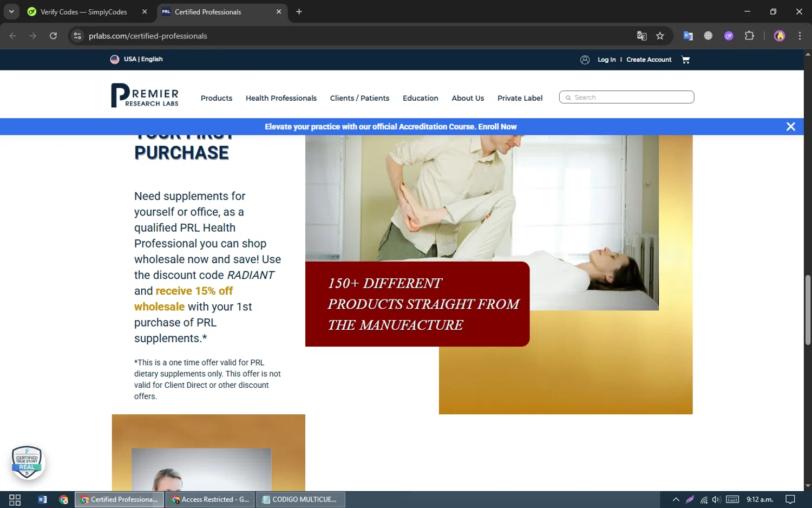Open Chrome three-dot menu
Image resolution: width=812 pixels, height=508 pixels.
800,36
